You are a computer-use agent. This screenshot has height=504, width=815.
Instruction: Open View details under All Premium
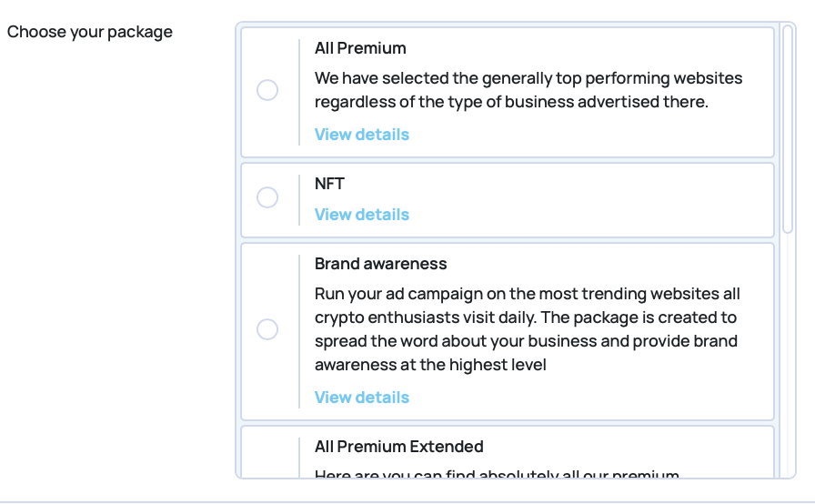[362, 135]
